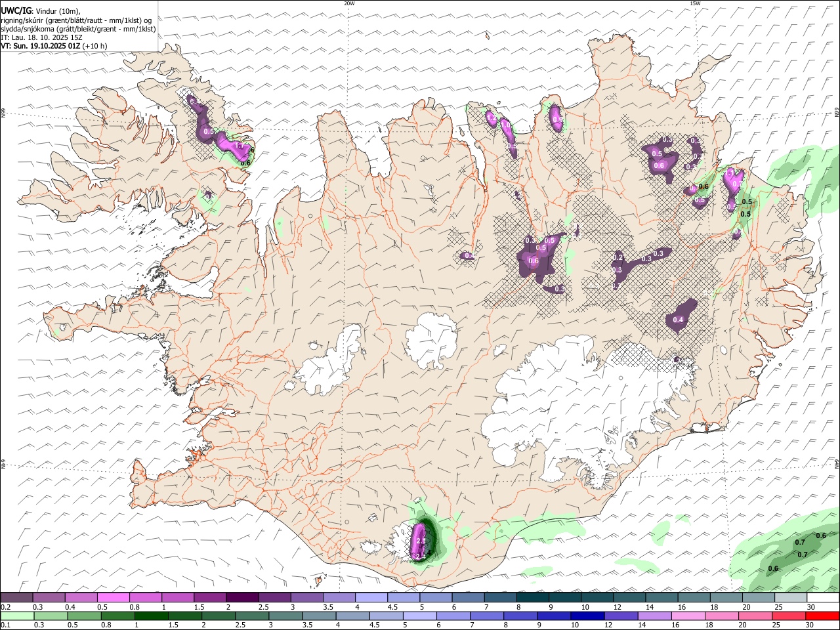The image size is (840, 630).
Task: Pick the upper scale swatch between 0.2 and 0.3
Action: (x=16, y=597)
